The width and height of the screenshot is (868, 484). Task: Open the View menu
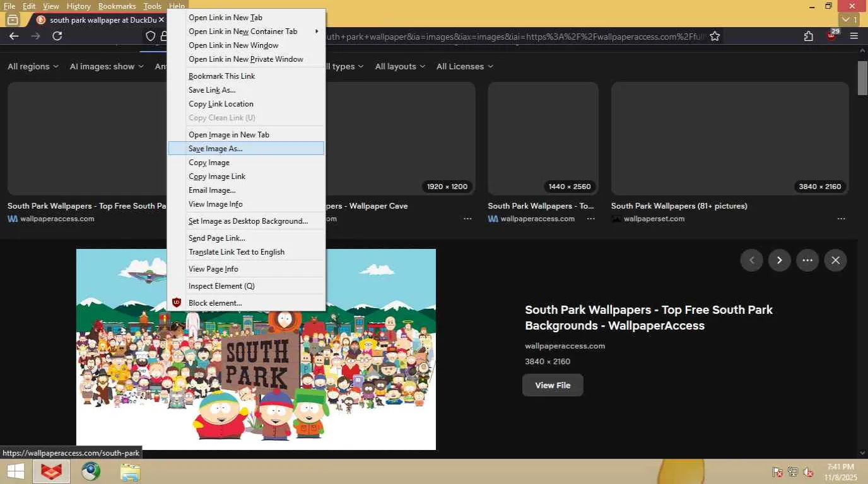(x=51, y=6)
